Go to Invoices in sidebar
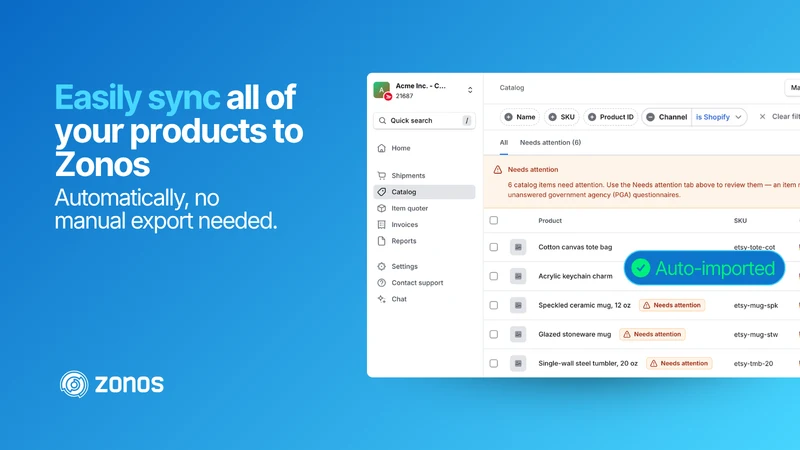This screenshot has width=800, height=450. pos(423,224)
